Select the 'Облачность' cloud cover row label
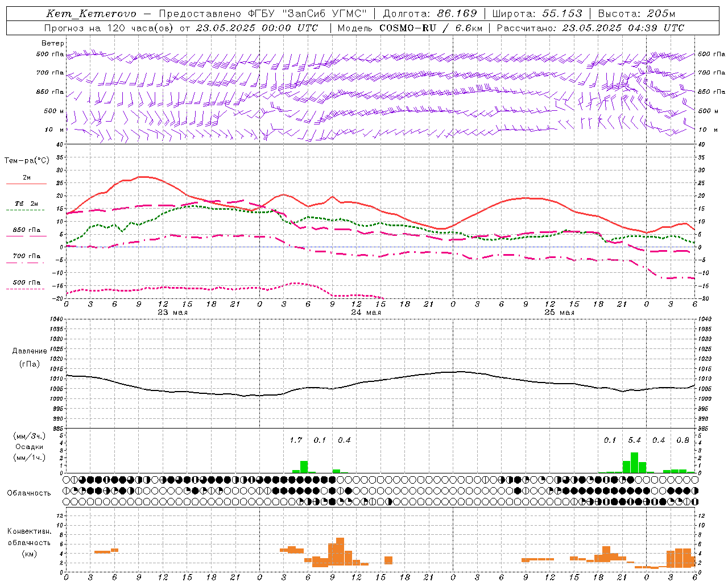The image size is (728, 582). tap(29, 493)
